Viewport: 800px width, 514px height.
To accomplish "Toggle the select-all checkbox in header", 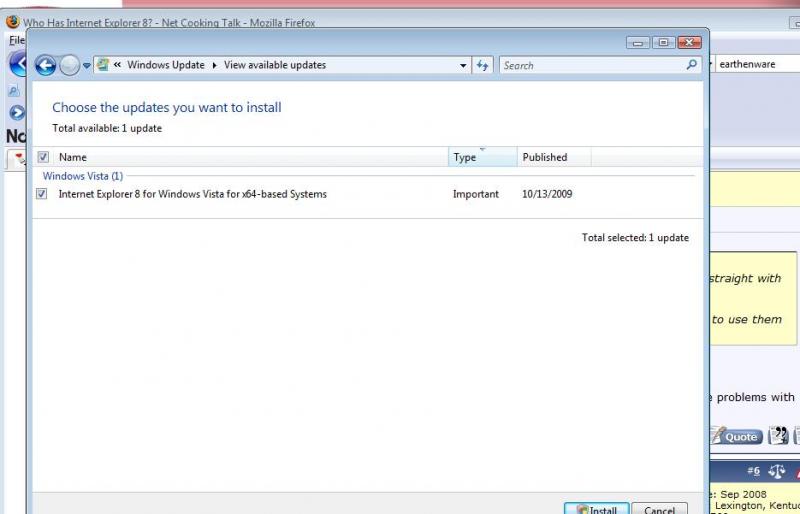I will tap(42, 157).
